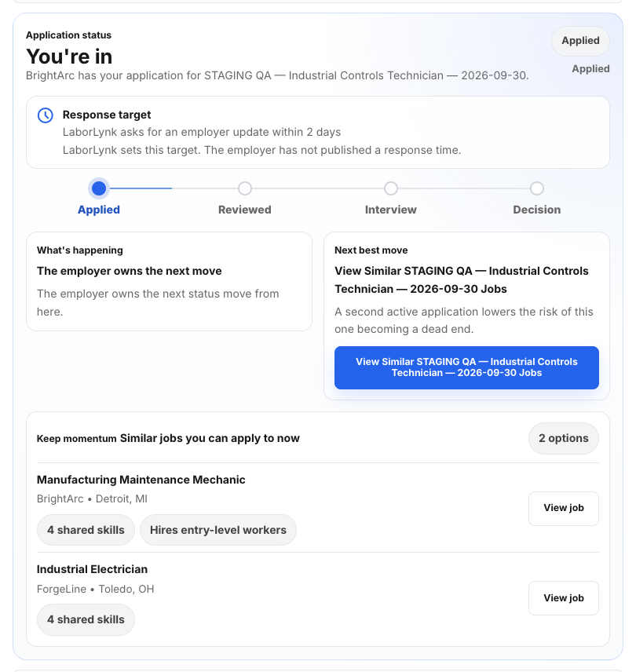Viewport: 636px width, 672px height.
Task: Click the plain Applied text below the status pill
Action: pyautogui.click(x=590, y=69)
